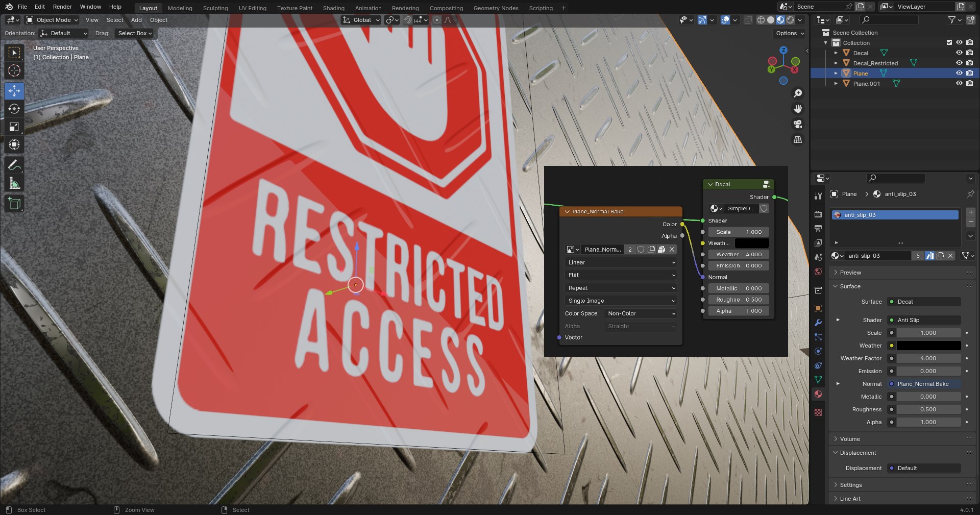Click the outliner search field

888,20
